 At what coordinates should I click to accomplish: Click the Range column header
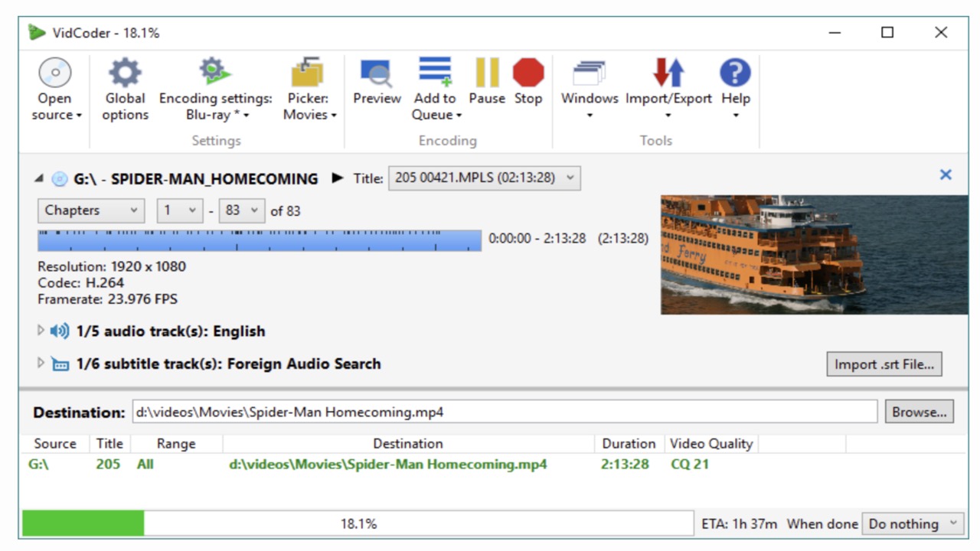point(176,444)
